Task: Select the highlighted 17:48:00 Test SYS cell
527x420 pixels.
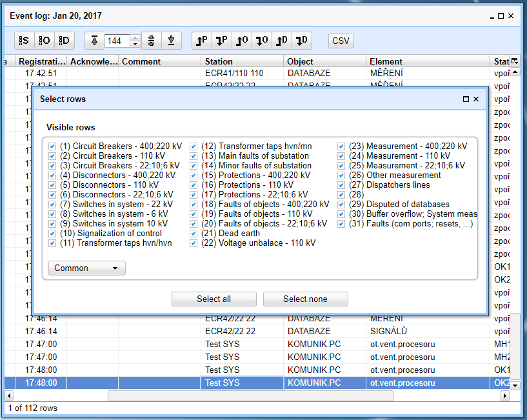Action: pos(243,383)
